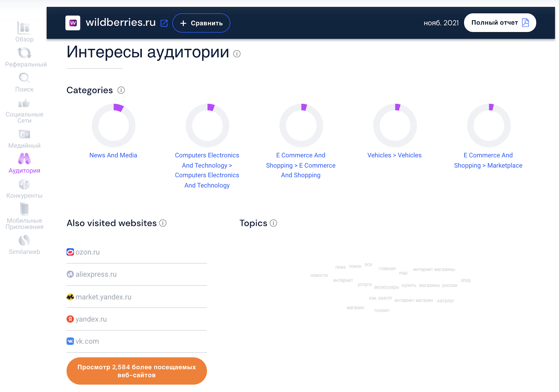Click the wildberries W favicon in header
This screenshot has width=559, height=392.
[73, 23]
